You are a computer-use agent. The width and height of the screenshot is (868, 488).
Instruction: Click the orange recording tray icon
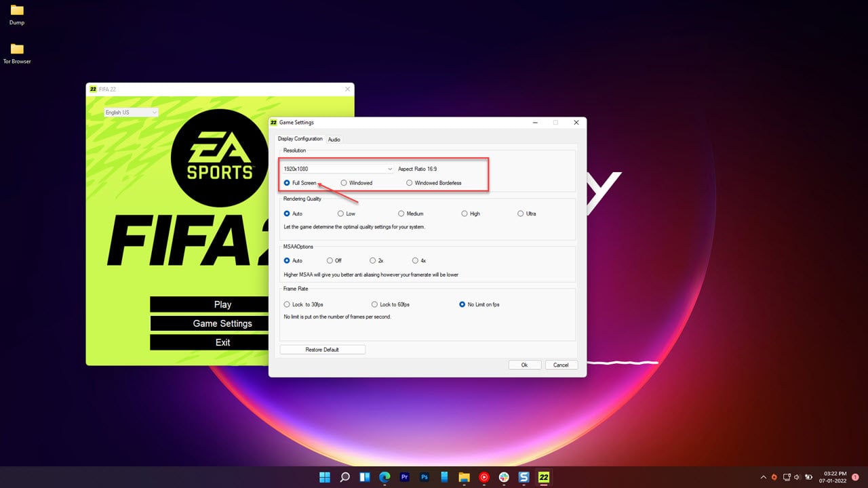(774, 477)
